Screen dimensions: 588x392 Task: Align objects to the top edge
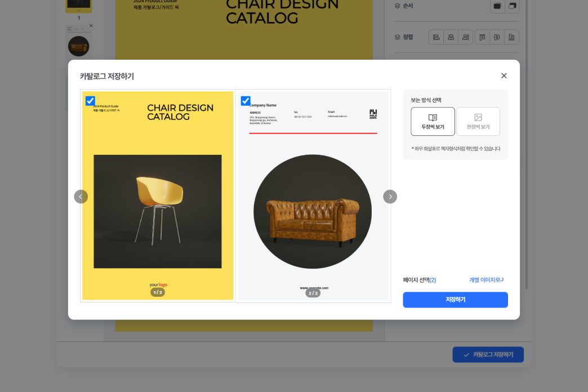click(x=482, y=37)
